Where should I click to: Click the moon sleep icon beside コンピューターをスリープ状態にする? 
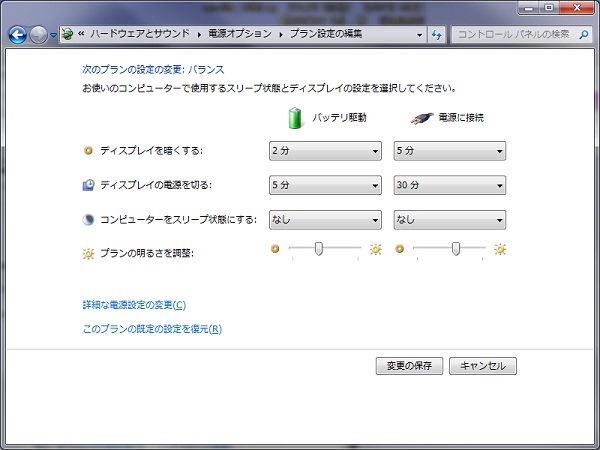(x=88, y=220)
